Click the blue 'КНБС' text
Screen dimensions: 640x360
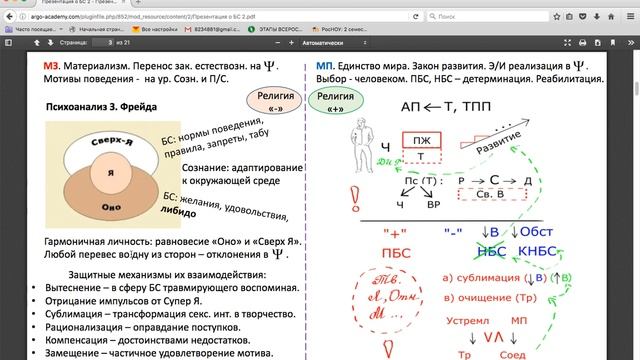(537, 251)
